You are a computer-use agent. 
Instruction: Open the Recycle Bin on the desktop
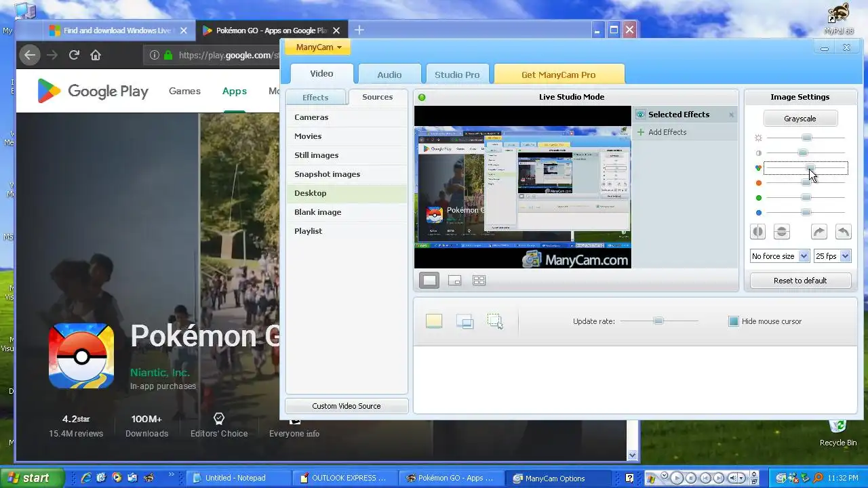click(x=838, y=432)
